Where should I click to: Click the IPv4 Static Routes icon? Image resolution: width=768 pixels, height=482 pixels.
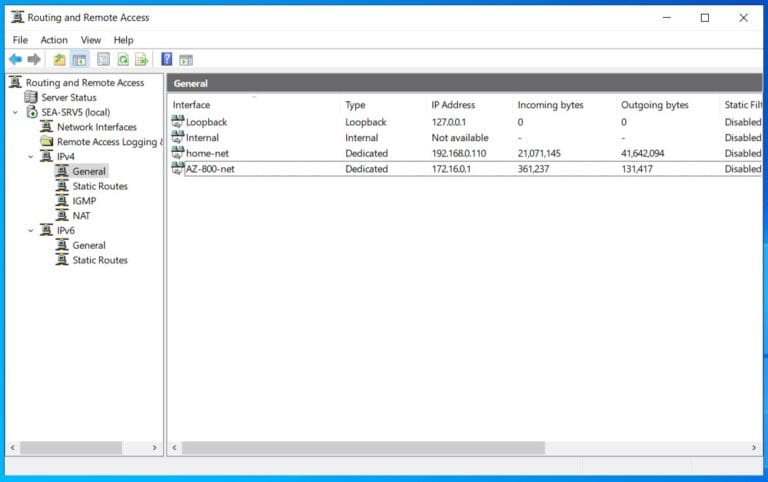62,186
